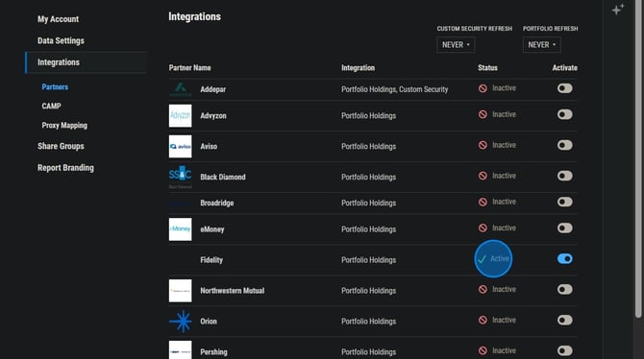This screenshot has width=644, height=359.
Task: Click the inactive status icon for Advyzon
Action: [x=483, y=114]
